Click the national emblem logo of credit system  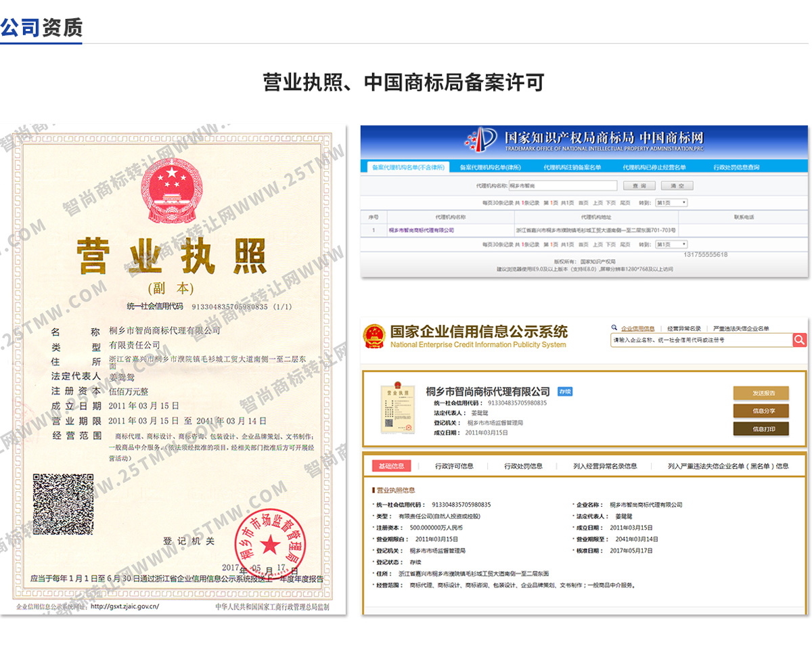[374, 336]
